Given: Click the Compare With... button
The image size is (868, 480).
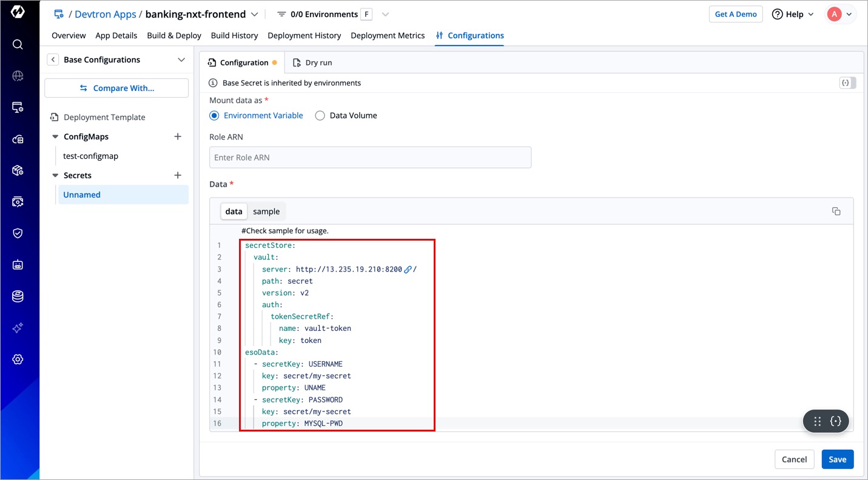Looking at the screenshot, I should (116, 88).
